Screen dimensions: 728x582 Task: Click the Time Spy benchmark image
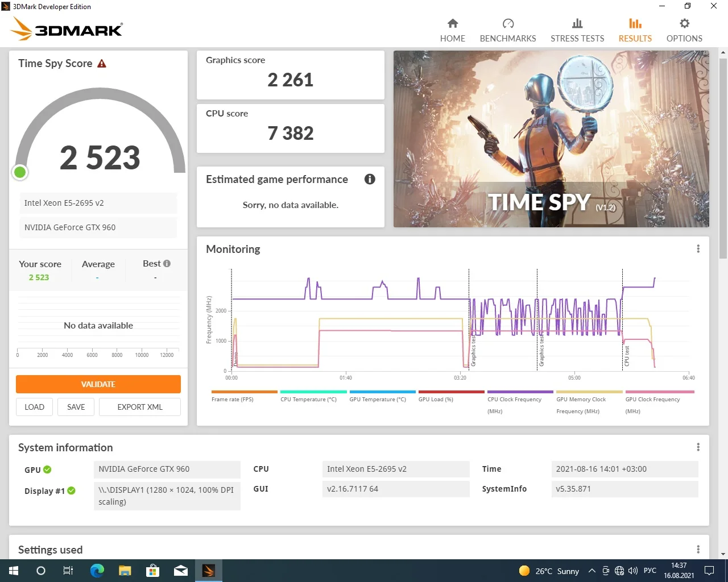(551, 139)
